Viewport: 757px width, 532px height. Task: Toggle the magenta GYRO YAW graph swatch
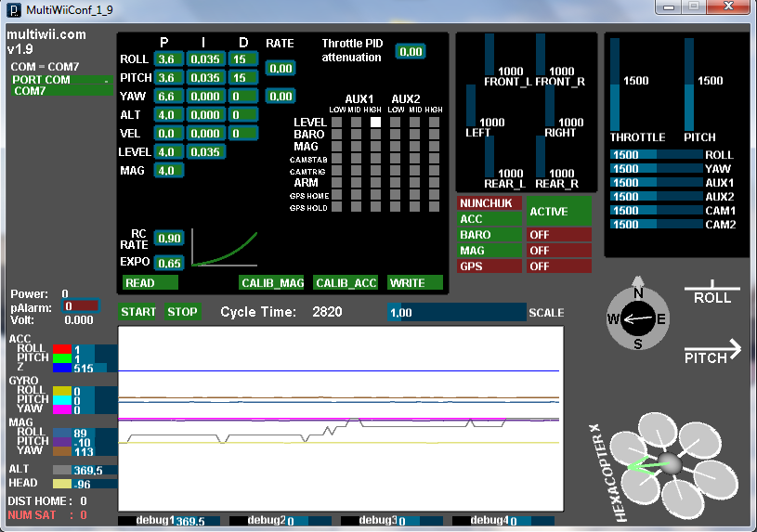62,409
